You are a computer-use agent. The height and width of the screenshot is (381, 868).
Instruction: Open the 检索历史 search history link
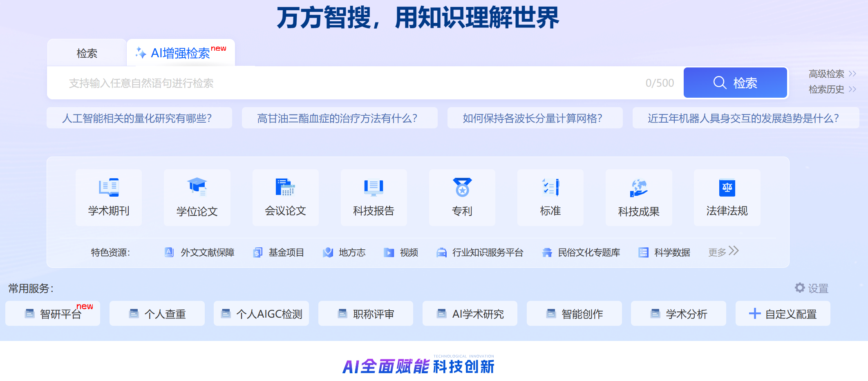832,90
